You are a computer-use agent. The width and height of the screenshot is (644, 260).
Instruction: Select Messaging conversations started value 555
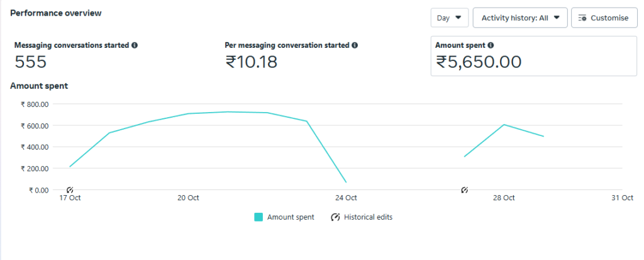(x=30, y=62)
